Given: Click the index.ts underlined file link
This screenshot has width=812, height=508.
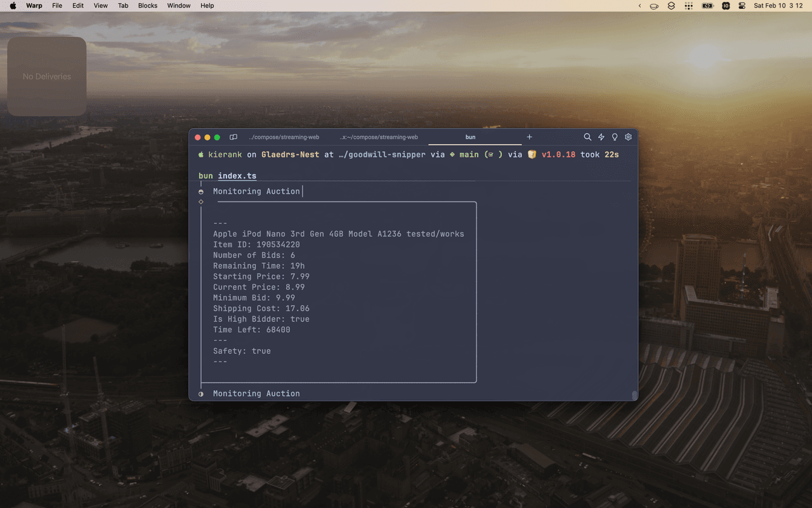Looking at the screenshot, I should [237, 176].
